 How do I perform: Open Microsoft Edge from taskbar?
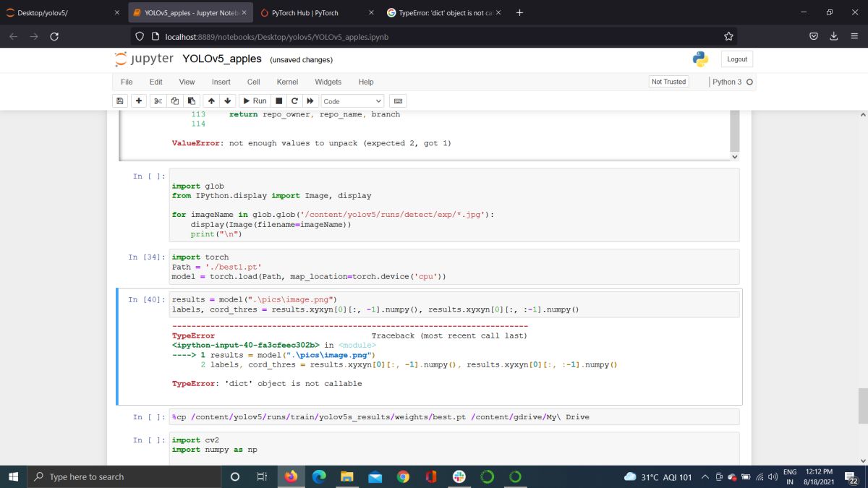319,476
